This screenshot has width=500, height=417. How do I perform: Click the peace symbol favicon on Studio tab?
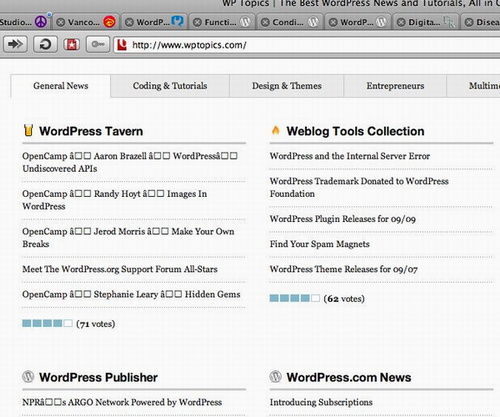[41, 22]
